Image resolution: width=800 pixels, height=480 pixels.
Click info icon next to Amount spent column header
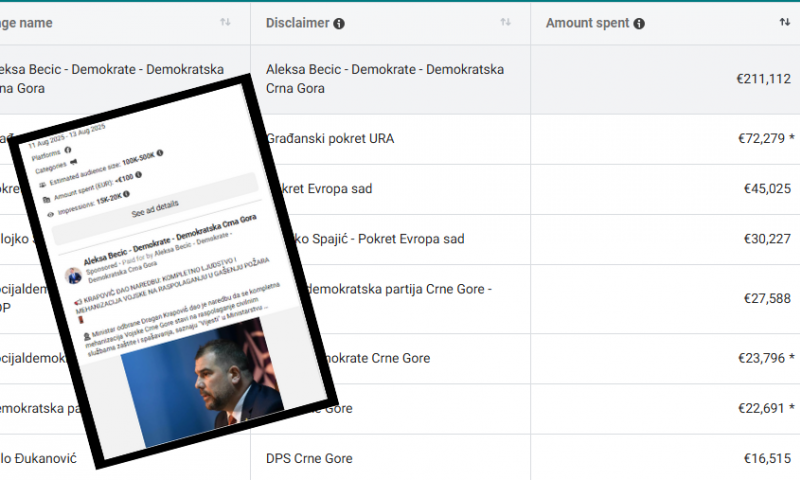(x=639, y=23)
